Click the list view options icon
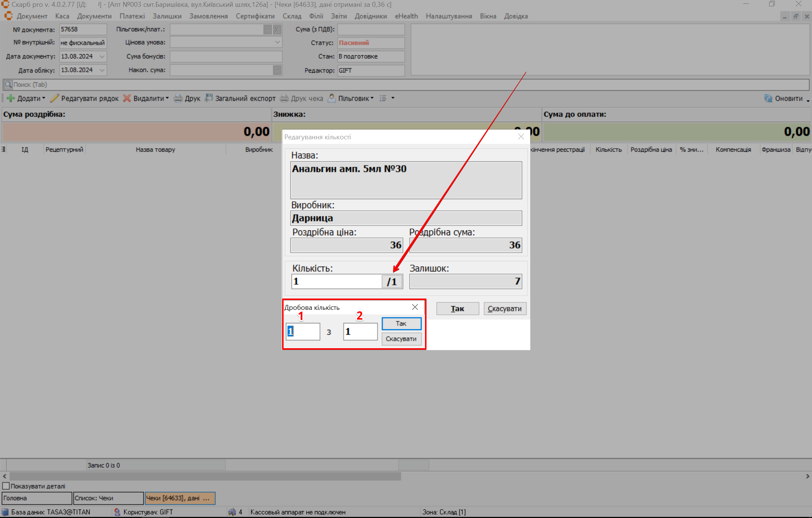The image size is (812, 518). coord(383,98)
